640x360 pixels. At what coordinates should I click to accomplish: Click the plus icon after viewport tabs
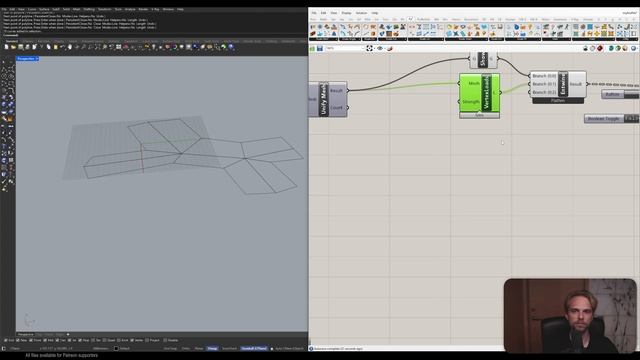tap(68, 334)
